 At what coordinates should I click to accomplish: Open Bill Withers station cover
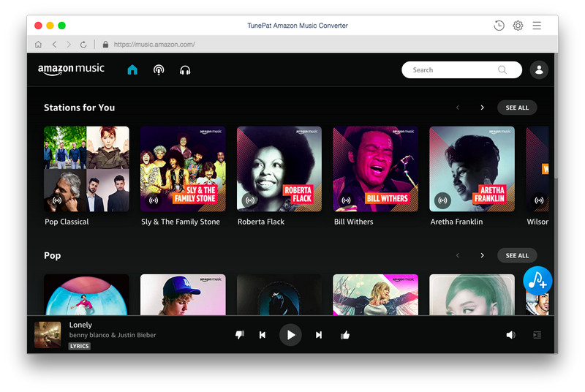[376, 169]
